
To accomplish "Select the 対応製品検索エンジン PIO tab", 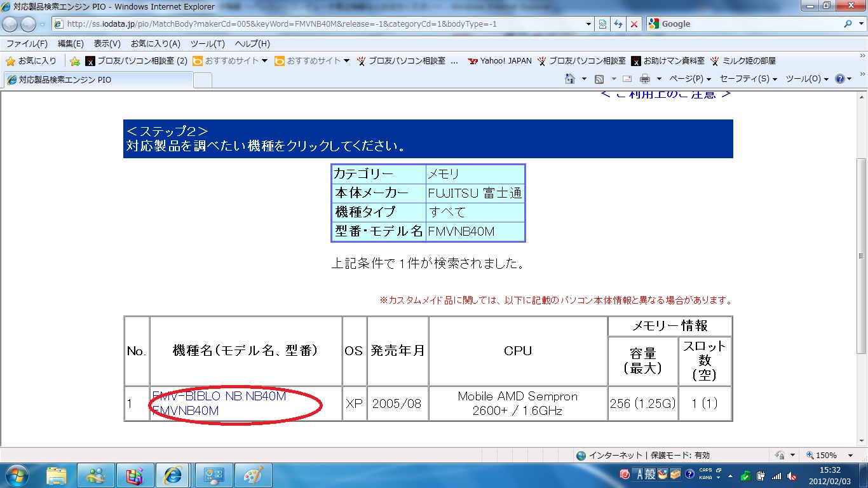I will (98, 80).
